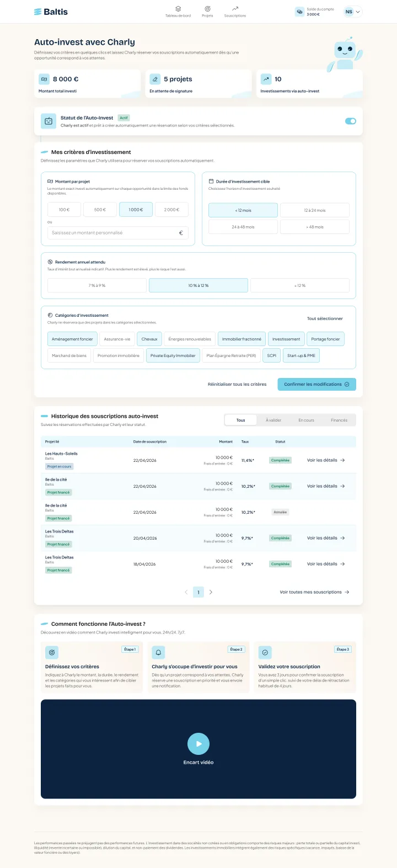Click the Charly robot status icon
The image size is (397, 868).
coord(49,121)
